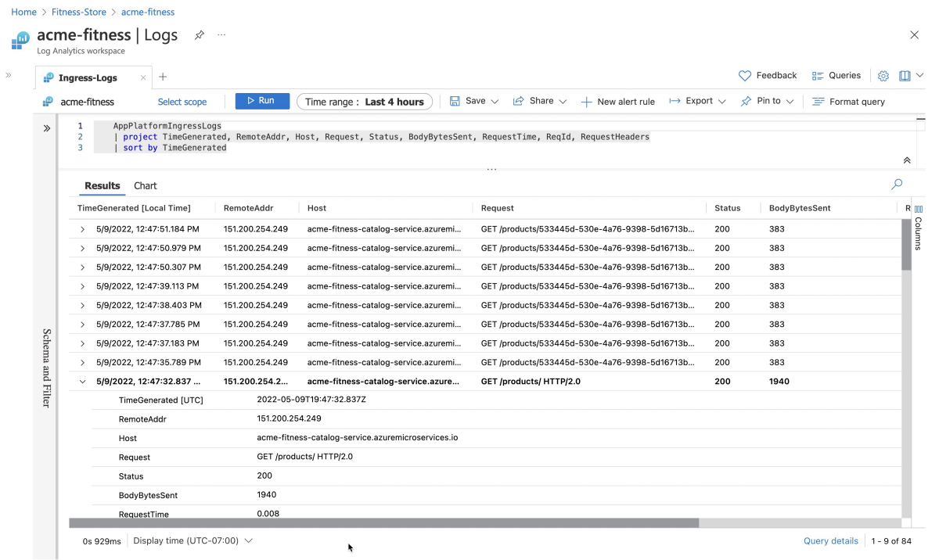Click the horizontal scrollbar under results
The image size is (939, 560).
(x=383, y=523)
